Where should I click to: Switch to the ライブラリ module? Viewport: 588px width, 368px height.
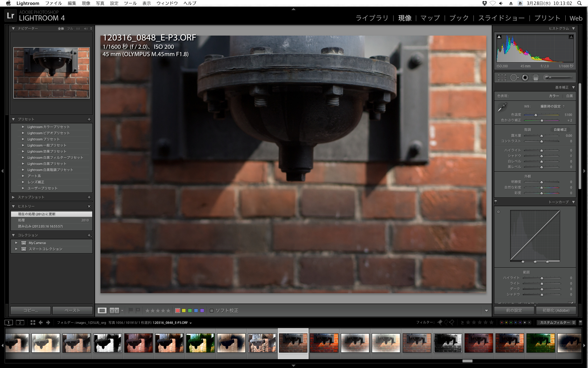pyautogui.click(x=372, y=18)
